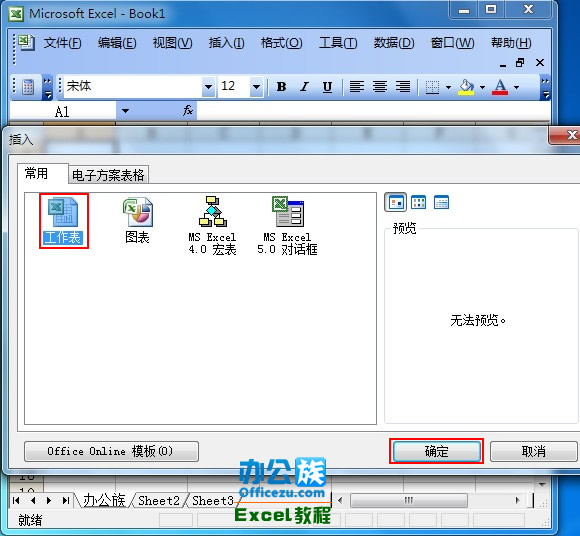Select the 办公族 sheet tab

[104, 500]
